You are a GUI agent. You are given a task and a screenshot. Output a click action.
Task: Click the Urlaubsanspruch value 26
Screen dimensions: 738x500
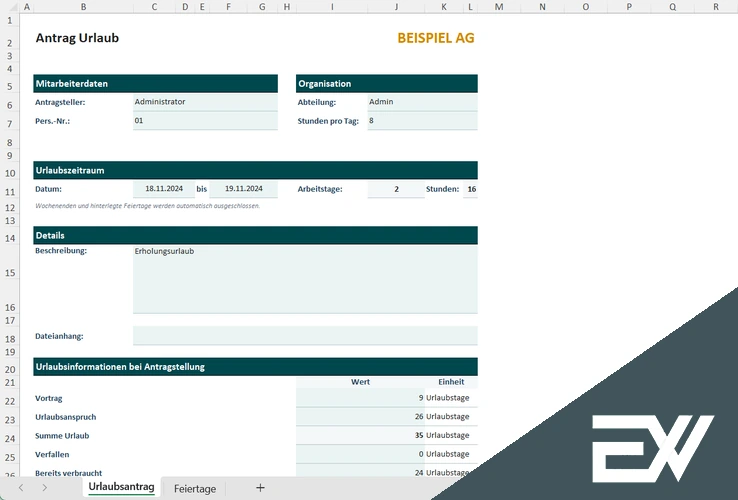(361, 416)
